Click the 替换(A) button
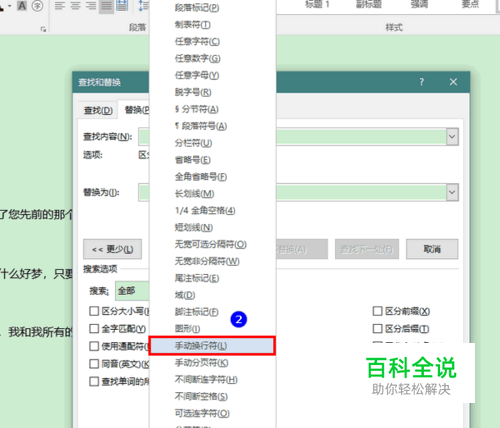 pyautogui.click(x=302, y=249)
